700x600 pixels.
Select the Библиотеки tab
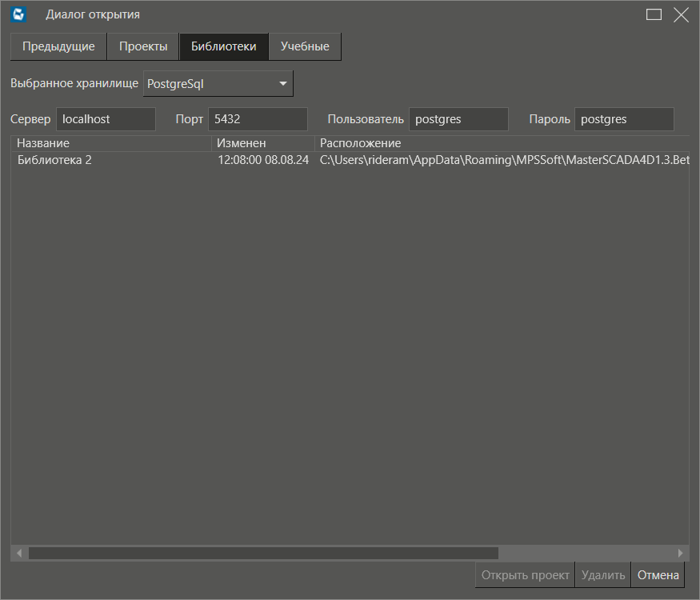point(224,46)
